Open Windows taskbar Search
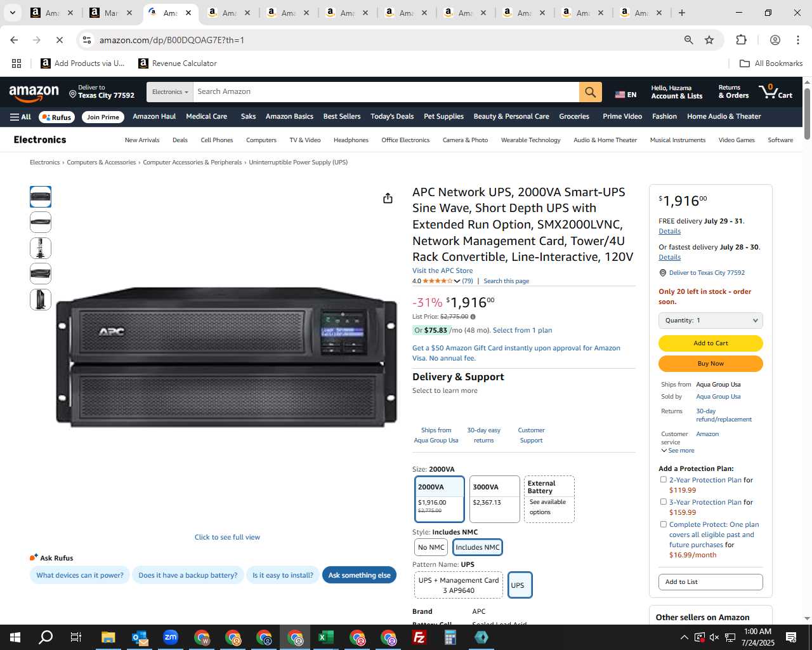The image size is (812, 650). click(x=46, y=637)
